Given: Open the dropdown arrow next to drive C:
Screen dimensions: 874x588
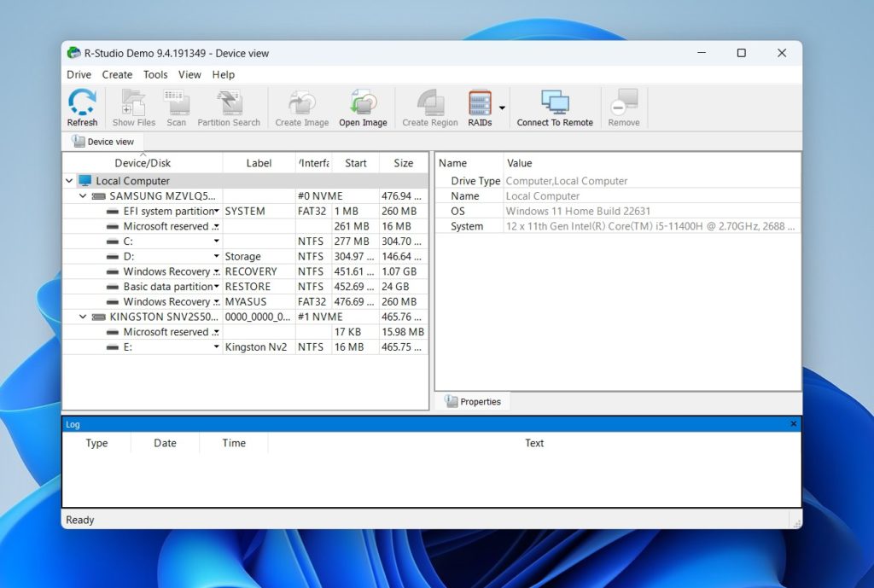Looking at the screenshot, I should 216,241.
